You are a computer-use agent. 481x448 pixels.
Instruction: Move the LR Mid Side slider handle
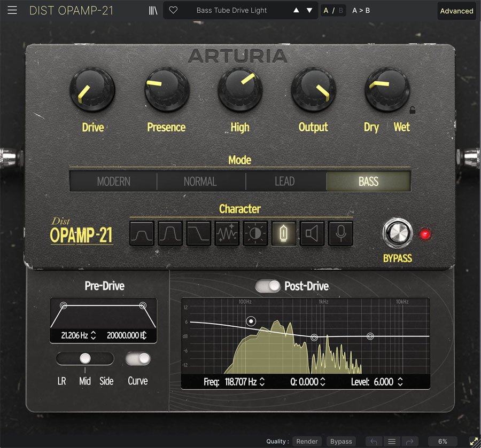coord(84,358)
